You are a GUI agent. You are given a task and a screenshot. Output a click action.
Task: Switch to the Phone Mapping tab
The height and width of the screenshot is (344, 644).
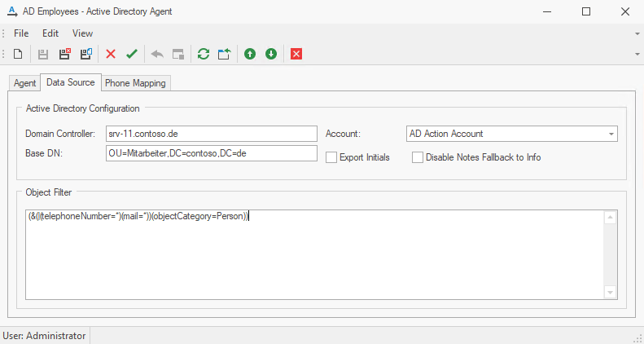point(135,83)
